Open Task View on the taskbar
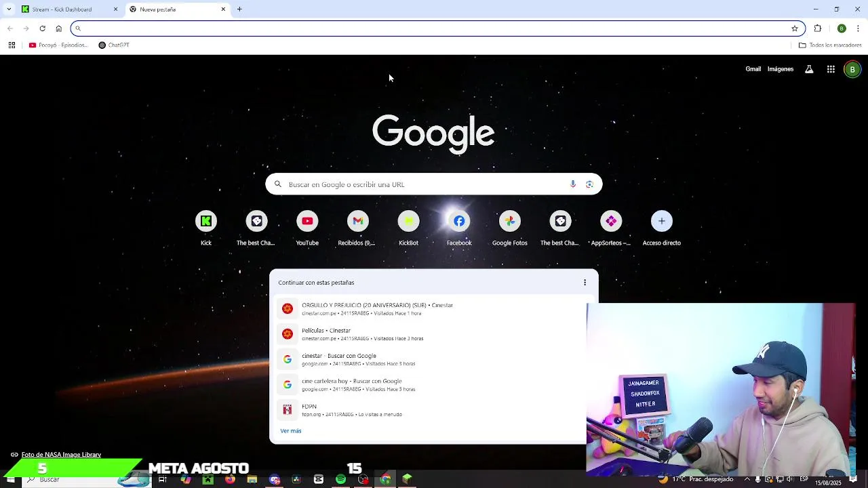 [163, 479]
